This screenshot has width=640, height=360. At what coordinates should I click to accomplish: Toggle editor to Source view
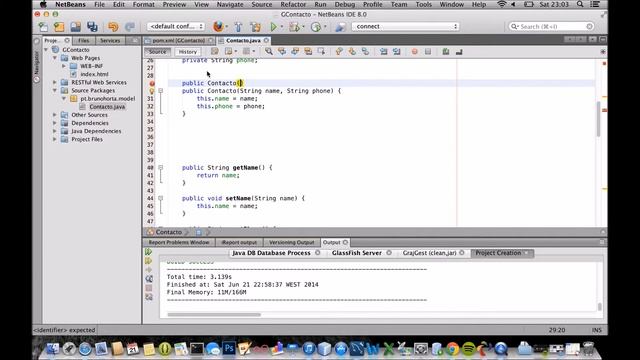pos(158,52)
